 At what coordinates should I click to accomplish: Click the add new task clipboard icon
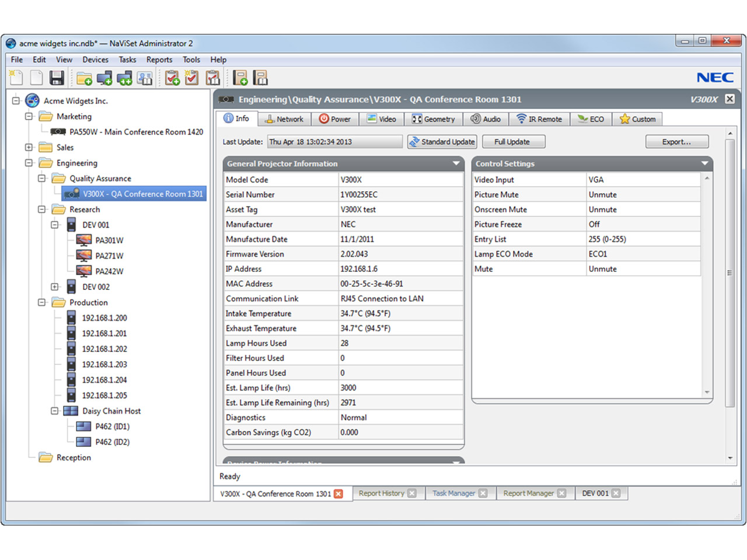coord(172,78)
